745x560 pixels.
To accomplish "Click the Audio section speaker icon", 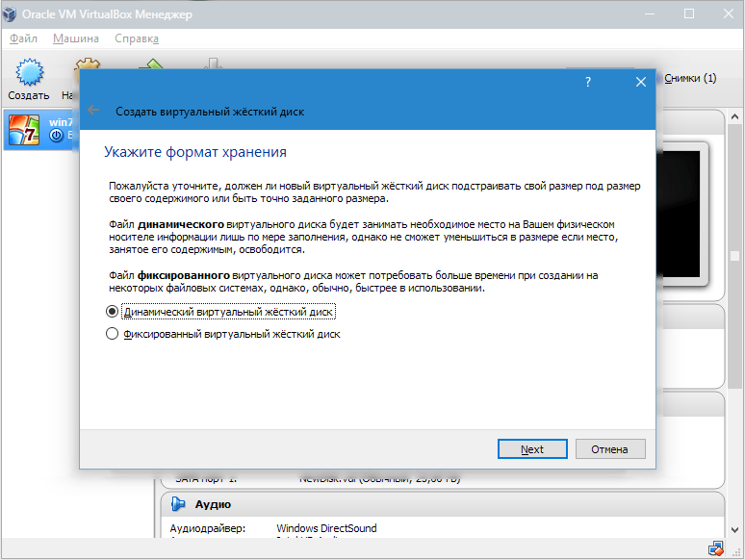I will tap(178, 504).
